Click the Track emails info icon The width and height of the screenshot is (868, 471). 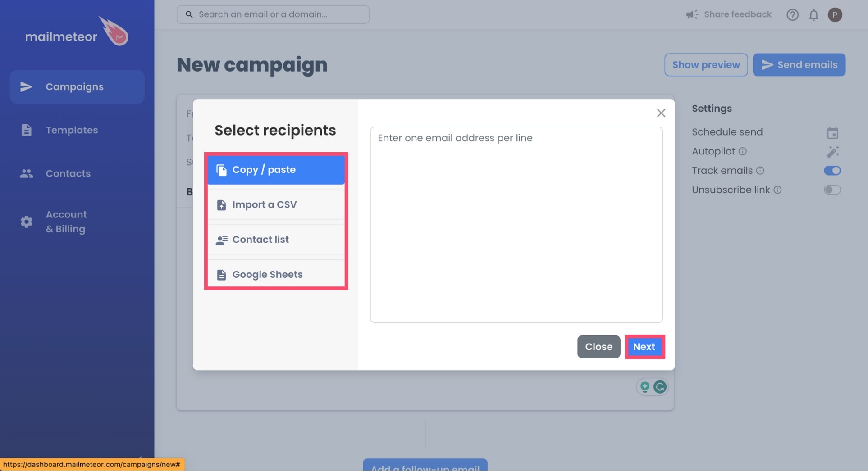760,171
